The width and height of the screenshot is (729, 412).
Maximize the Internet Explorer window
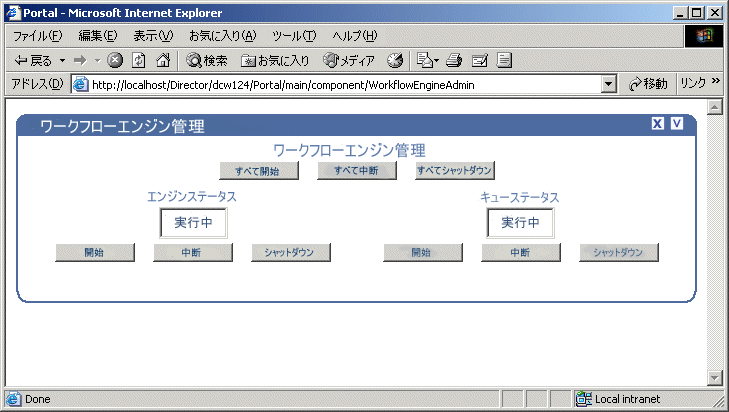[x=697, y=13]
